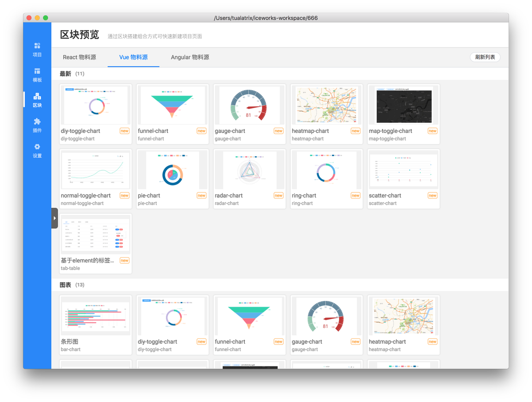This screenshot has height=402, width=532.
Task: Open the 模板 templates sidebar icon
Action: 37,75
